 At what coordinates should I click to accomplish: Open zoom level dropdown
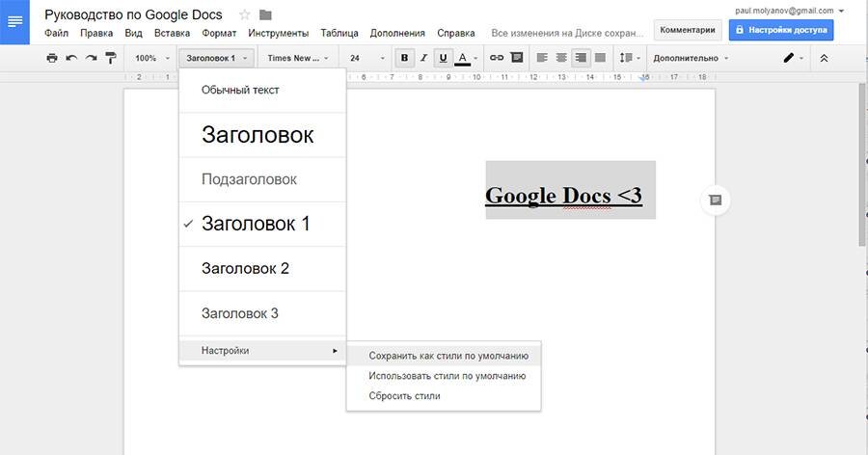(152, 58)
